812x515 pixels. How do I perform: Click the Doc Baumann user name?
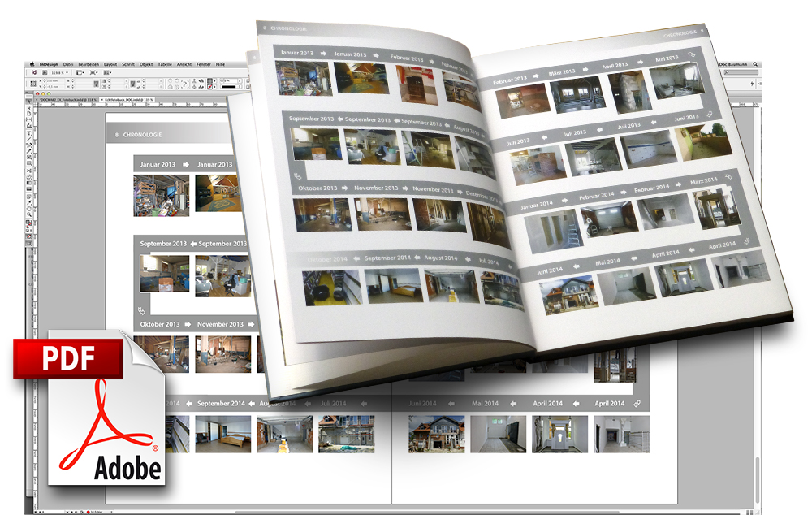pos(733,64)
